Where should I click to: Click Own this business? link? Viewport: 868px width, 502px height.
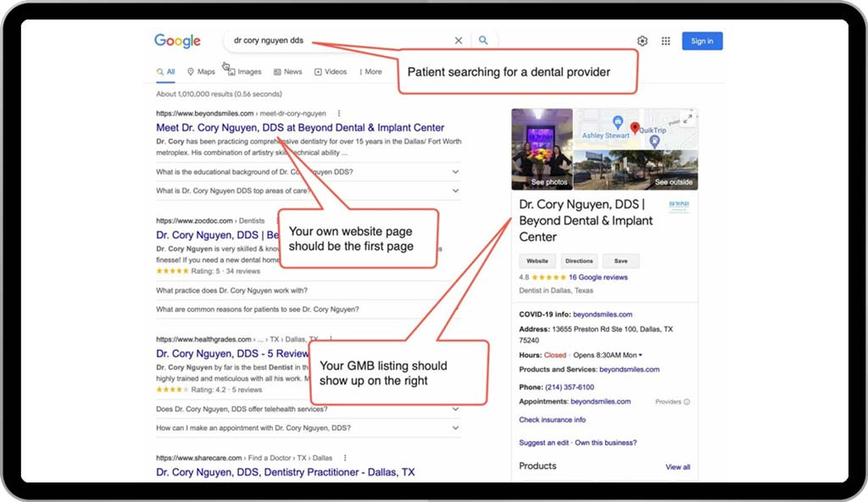605,443
